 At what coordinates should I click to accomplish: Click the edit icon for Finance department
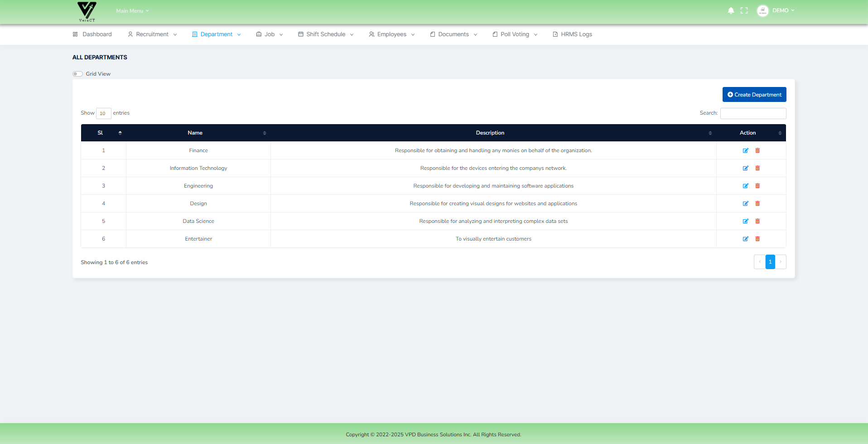click(745, 150)
